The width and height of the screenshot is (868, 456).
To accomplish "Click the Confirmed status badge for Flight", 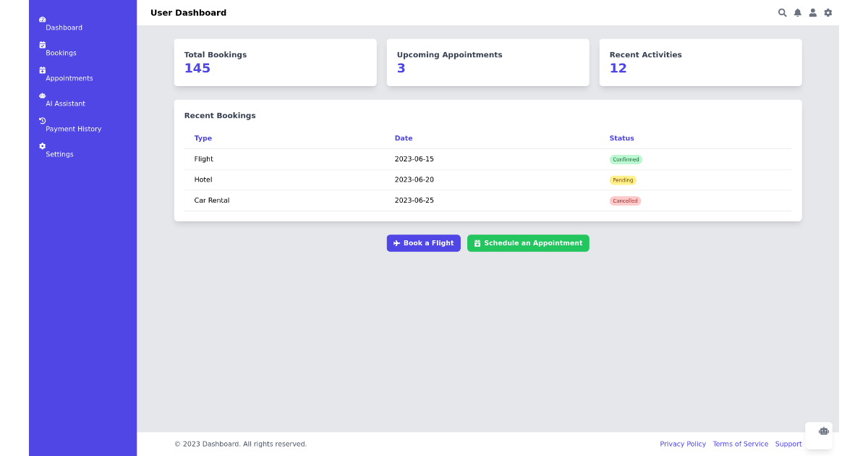I will [626, 159].
